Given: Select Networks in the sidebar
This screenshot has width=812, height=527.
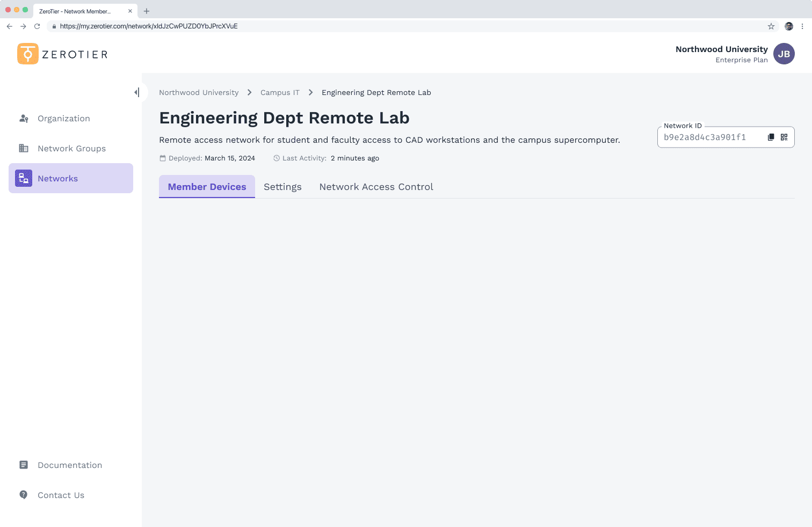Looking at the screenshot, I should coord(57,179).
